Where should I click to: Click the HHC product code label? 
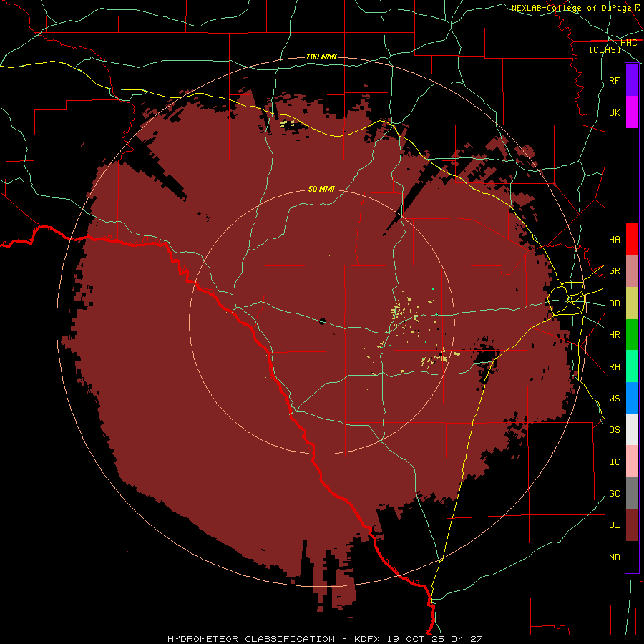click(x=628, y=43)
